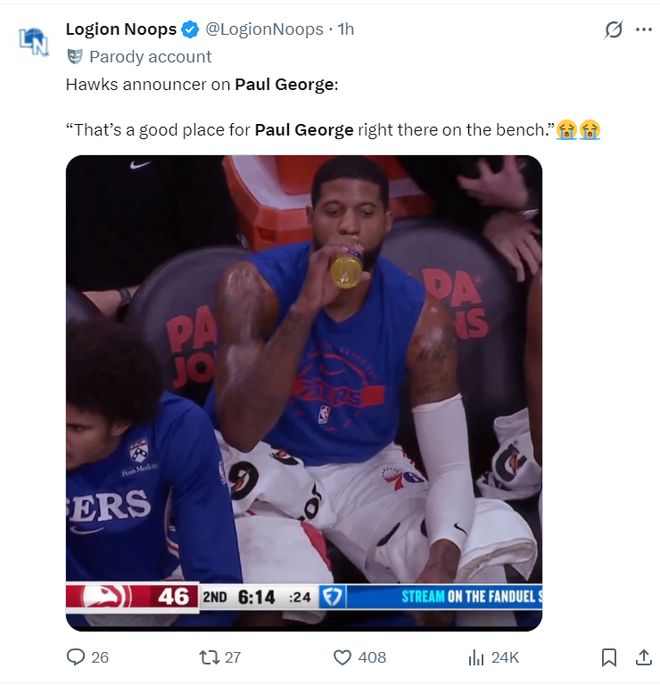The image size is (660, 685).
Task: Click the Hawks score bar in video
Action: click(132, 597)
